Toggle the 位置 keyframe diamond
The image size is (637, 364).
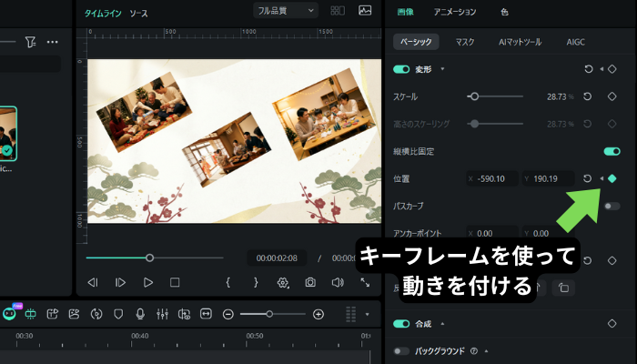pyautogui.click(x=612, y=178)
